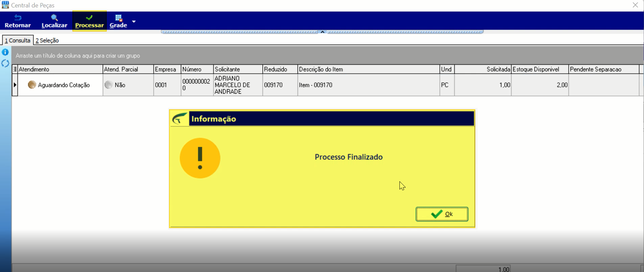Screen dimensions: 644x272
Task: Select the row indicator arrow of first row
Action: 15,85
